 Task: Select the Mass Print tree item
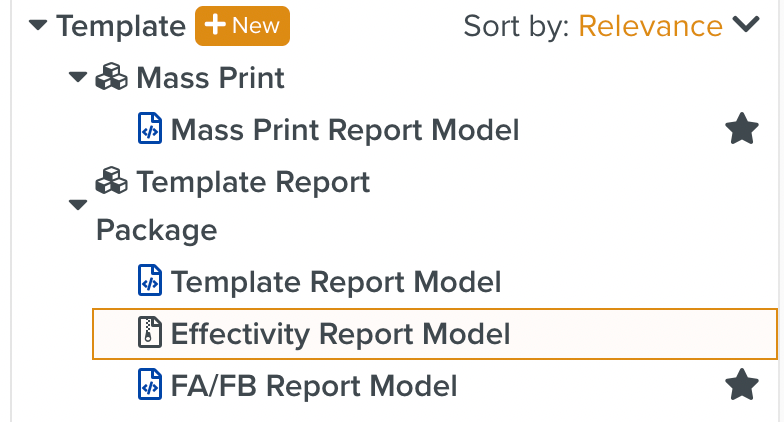210,77
